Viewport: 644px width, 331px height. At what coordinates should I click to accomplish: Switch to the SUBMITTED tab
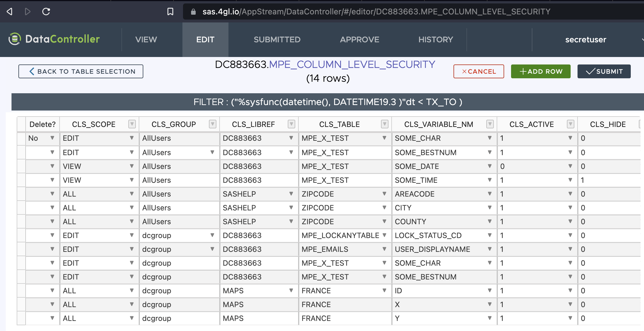pos(277,39)
